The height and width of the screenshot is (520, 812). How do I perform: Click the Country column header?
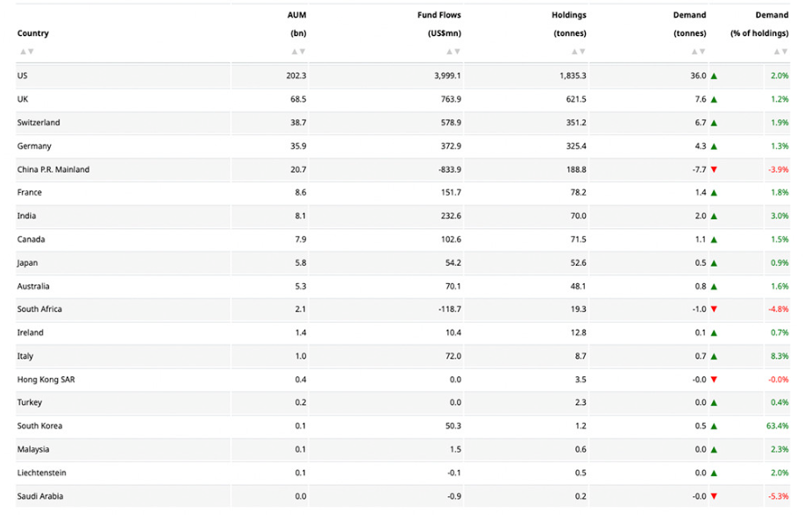coord(33,33)
